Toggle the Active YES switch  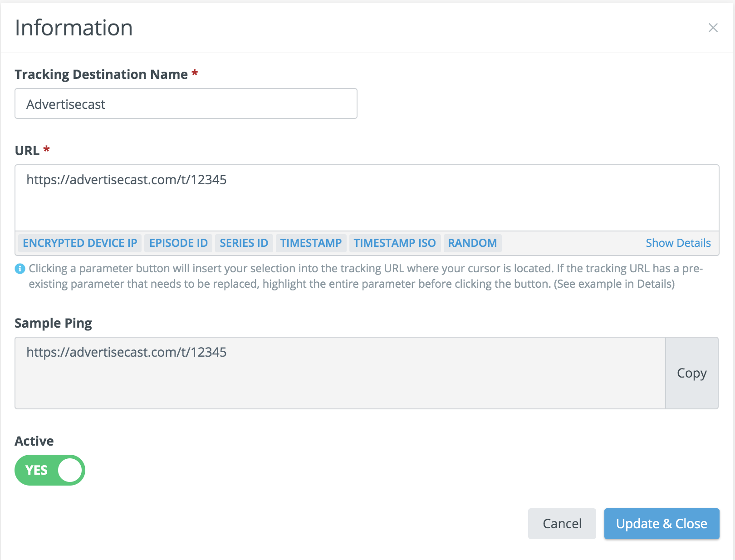click(50, 470)
